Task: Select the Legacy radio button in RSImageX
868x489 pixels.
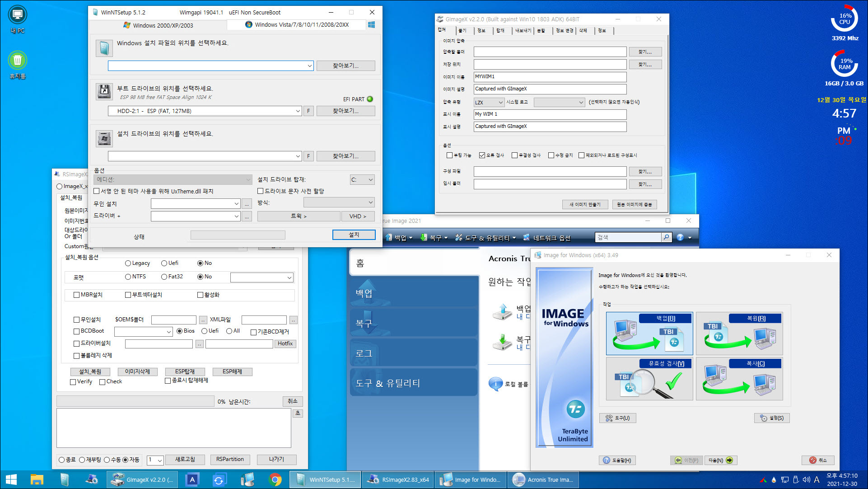Action: tap(128, 263)
